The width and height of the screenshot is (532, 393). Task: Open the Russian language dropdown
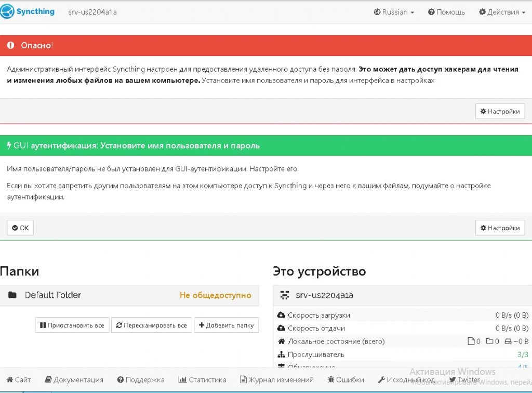tap(394, 12)
